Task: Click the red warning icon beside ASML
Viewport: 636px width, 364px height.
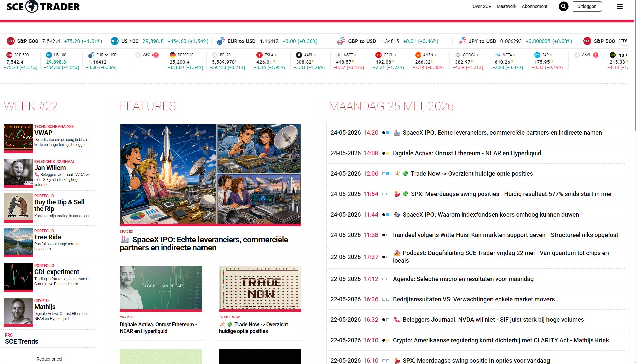Action: pyautogui.click(x=596, y=55)
